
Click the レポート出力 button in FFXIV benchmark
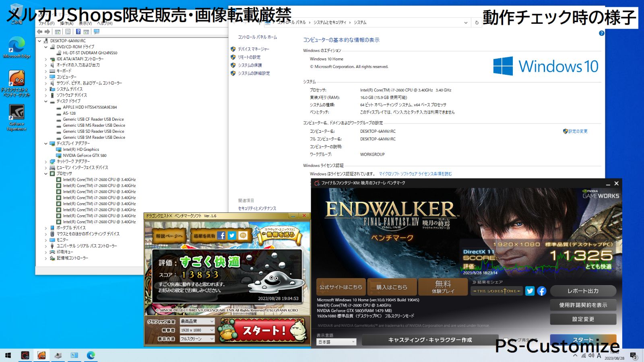pos(583,291)
